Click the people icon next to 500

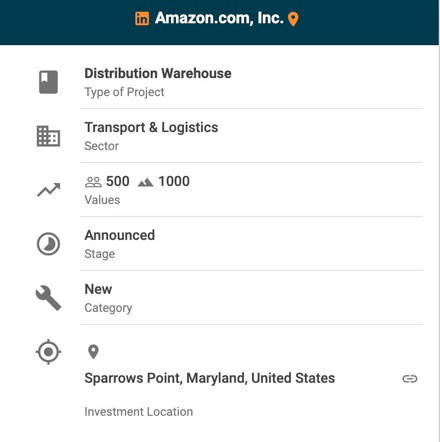(x=93, y=182)
